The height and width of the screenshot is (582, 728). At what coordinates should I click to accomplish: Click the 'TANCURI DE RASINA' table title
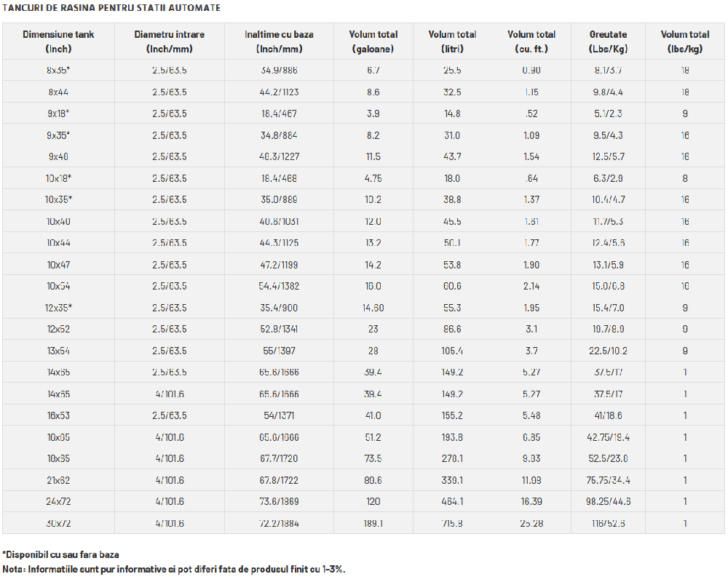111,8
